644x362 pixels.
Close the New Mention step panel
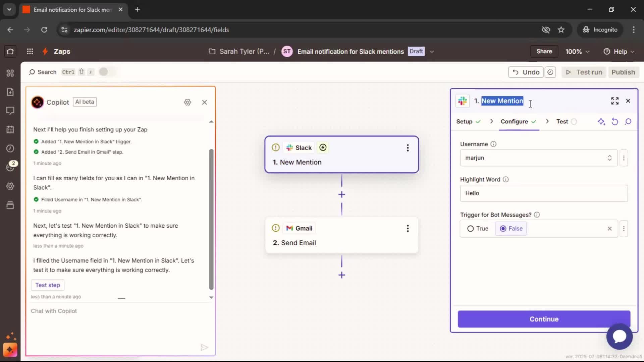[628, 101]
